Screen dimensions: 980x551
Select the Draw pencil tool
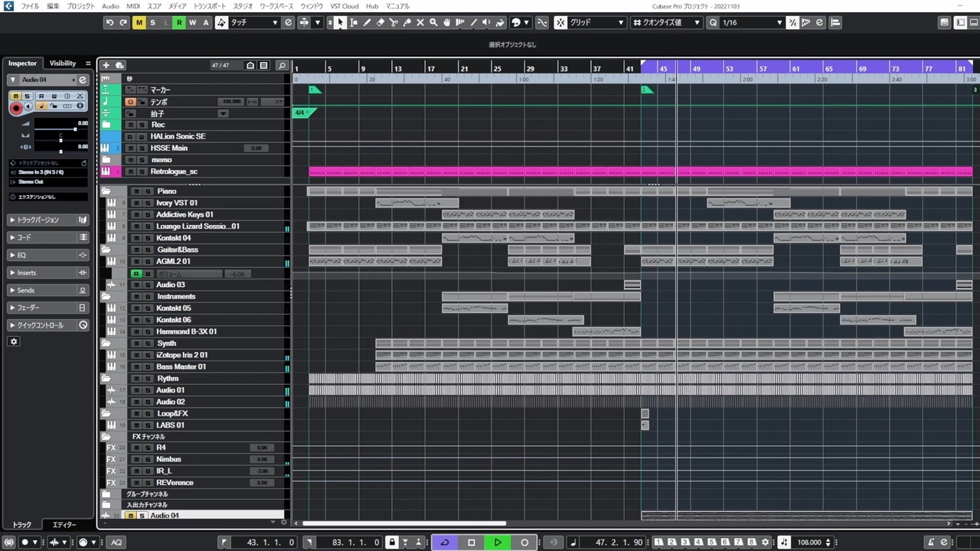point(367,23)
